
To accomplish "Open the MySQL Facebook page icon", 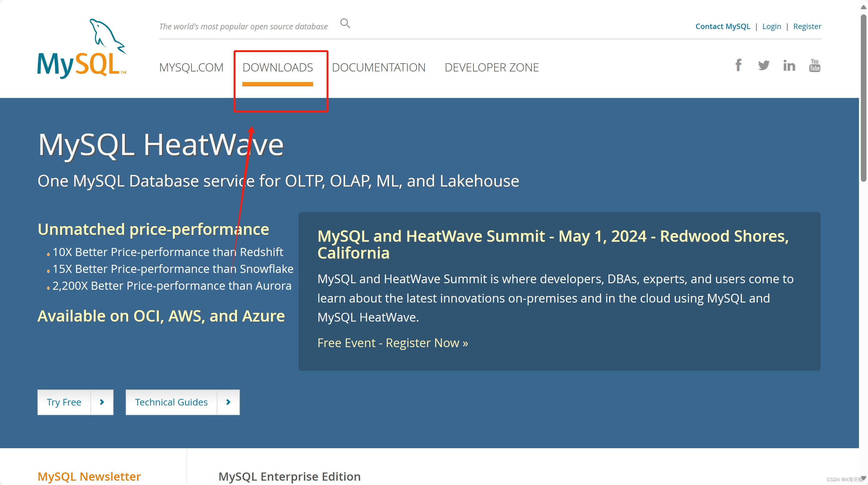I will [x=738, y=65].
